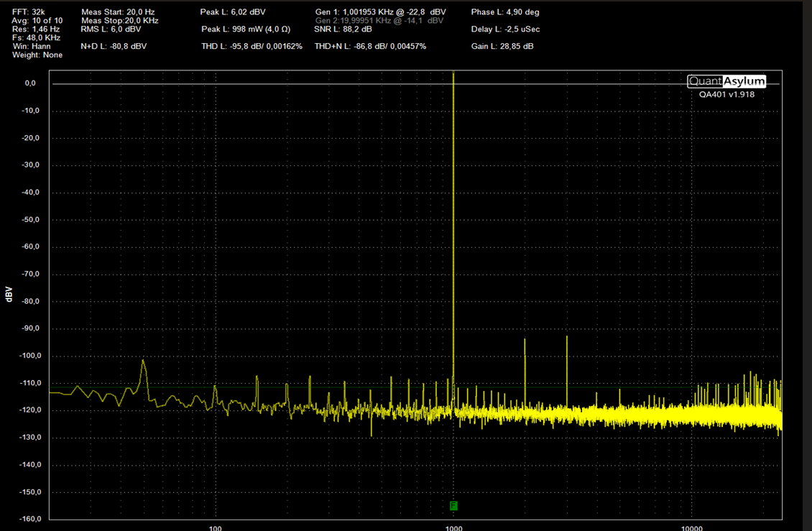
Task: Select the THD+N L measurement text
Action: 370,46
